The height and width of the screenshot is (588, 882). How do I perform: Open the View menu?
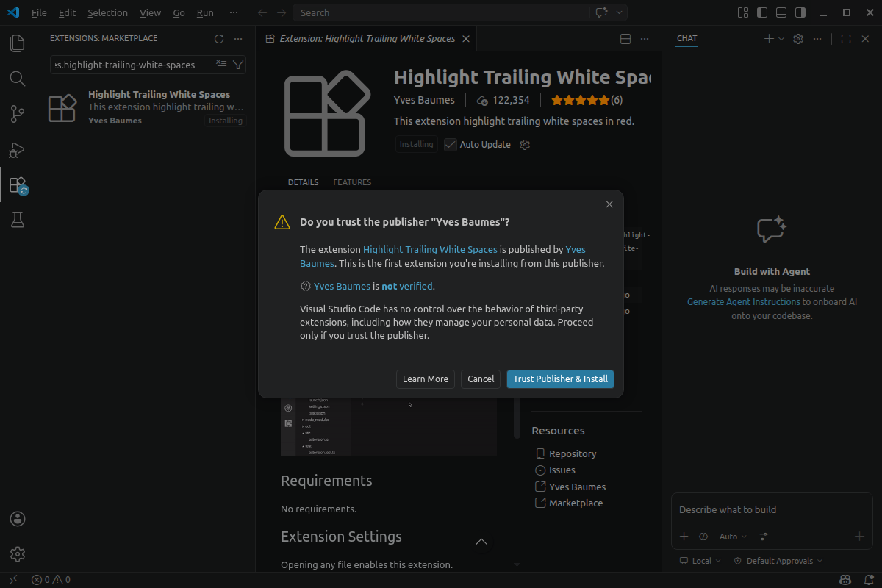point(150,12)
